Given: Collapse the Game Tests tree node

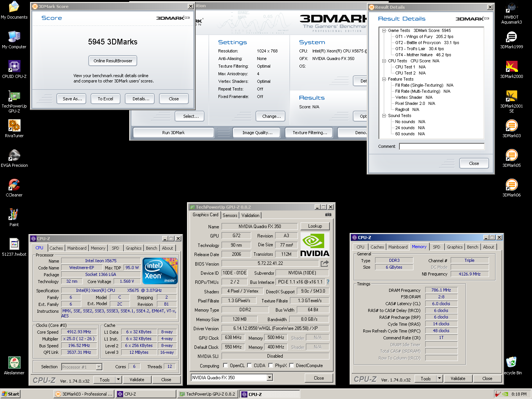Looking at the screenshot, I should (384, 30).
